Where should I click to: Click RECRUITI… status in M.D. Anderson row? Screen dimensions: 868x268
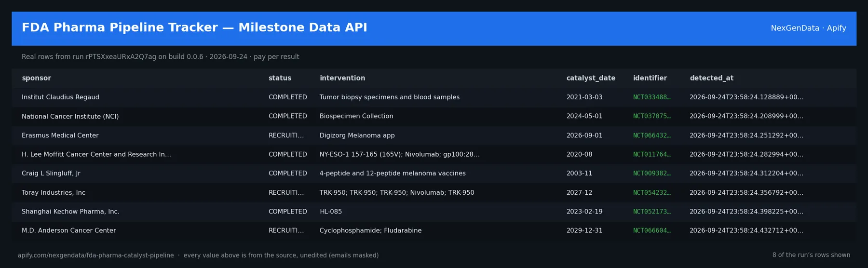(286, 230)
